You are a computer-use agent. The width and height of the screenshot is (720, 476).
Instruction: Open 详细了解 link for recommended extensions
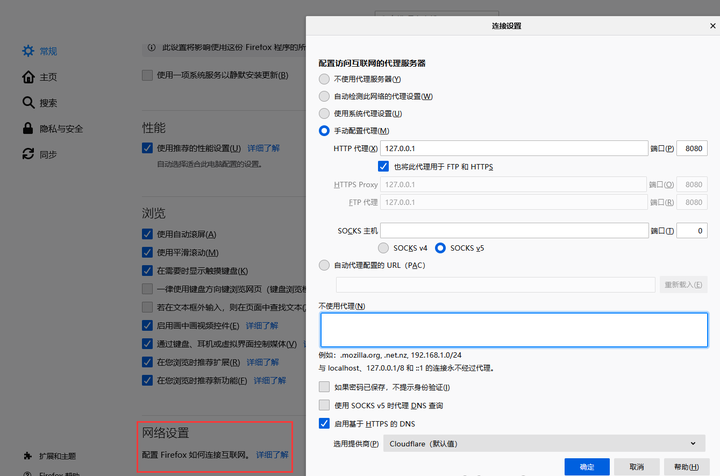point(263,362)
